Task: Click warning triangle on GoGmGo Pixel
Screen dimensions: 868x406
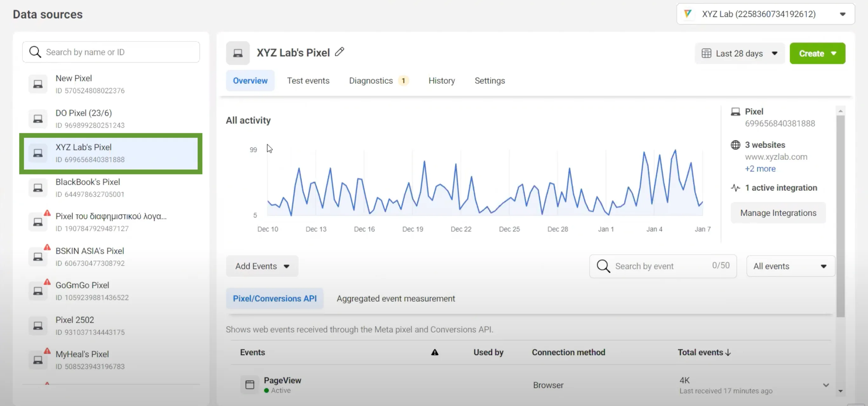Action: click(x=47, y=281)
